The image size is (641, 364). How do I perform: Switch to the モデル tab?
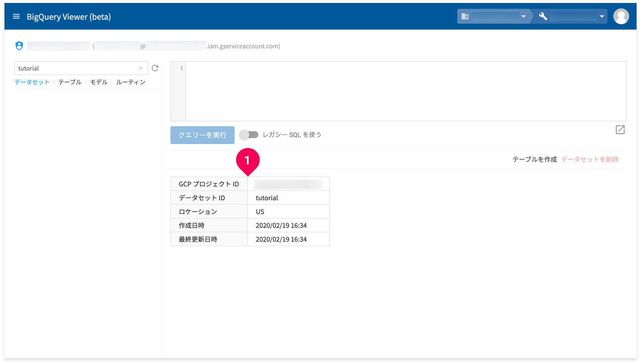coord(99,82)
